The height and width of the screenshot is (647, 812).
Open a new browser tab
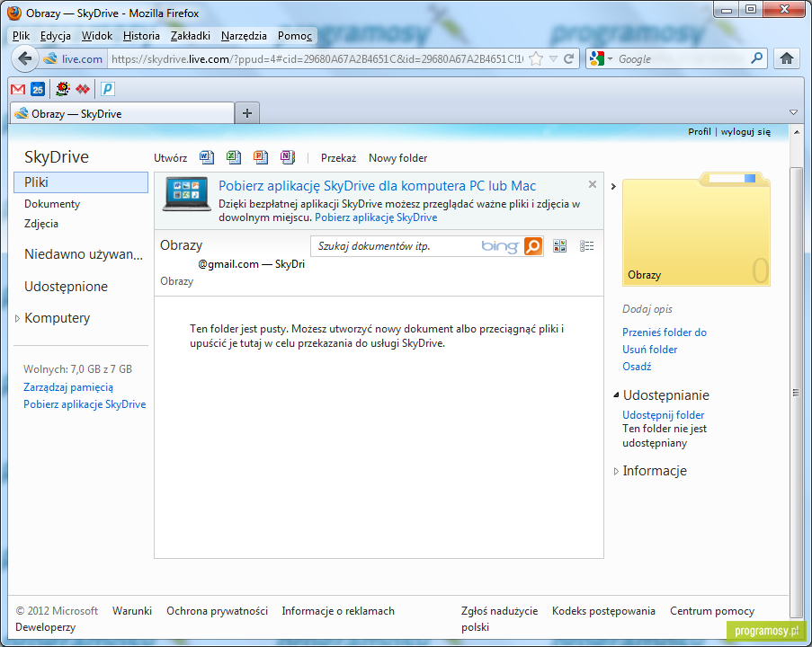click(247, 113)
